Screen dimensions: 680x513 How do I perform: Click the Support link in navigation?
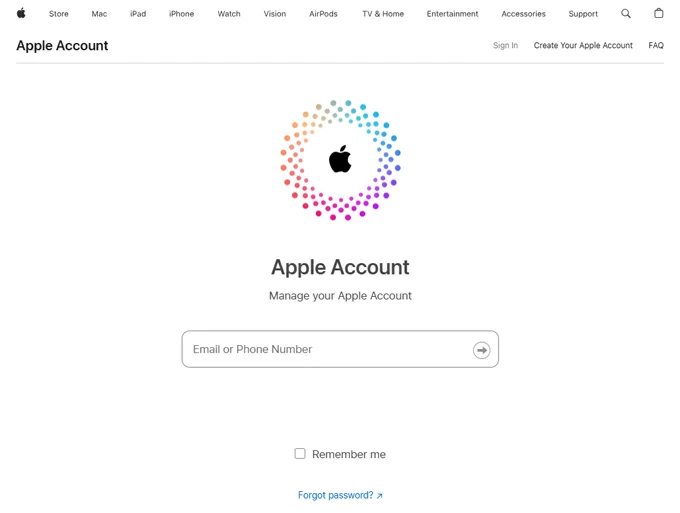(x=583, y=14)
